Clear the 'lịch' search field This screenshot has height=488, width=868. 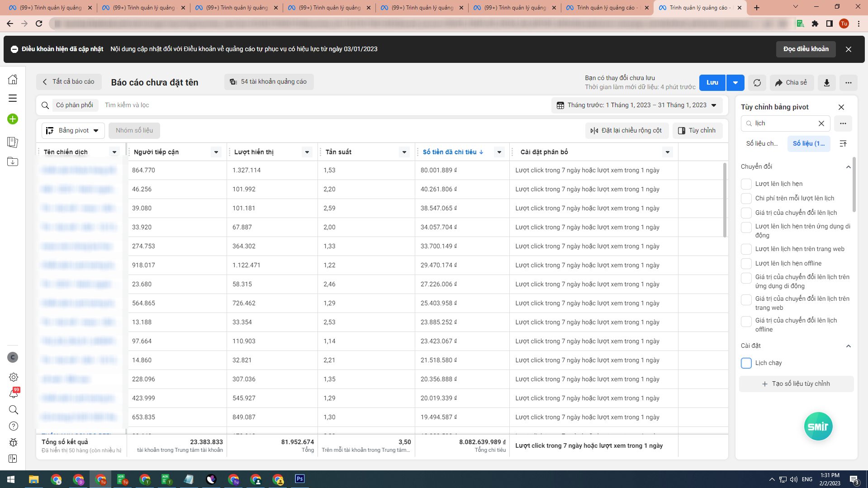tap(821, 123)
